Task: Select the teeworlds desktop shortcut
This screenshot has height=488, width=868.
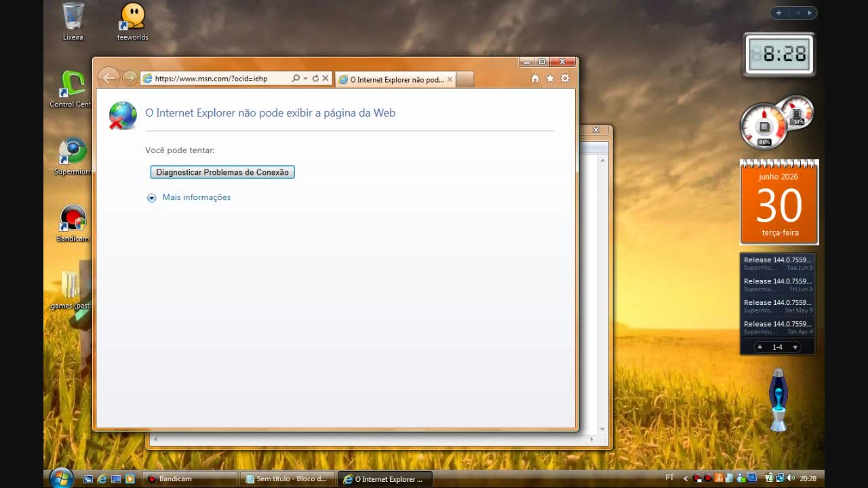Action: pos(133,22)
